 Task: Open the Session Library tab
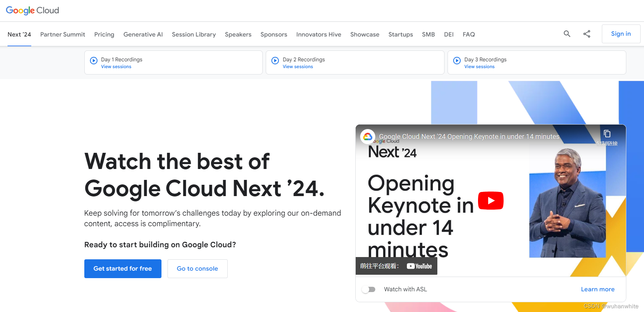point(194,34)
